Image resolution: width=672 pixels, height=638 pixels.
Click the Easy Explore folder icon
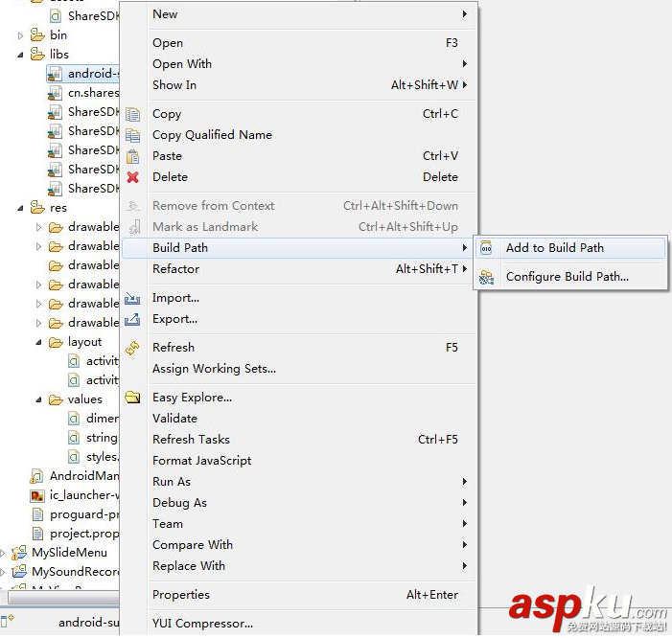pyautogui.click(x=132, y=398)
